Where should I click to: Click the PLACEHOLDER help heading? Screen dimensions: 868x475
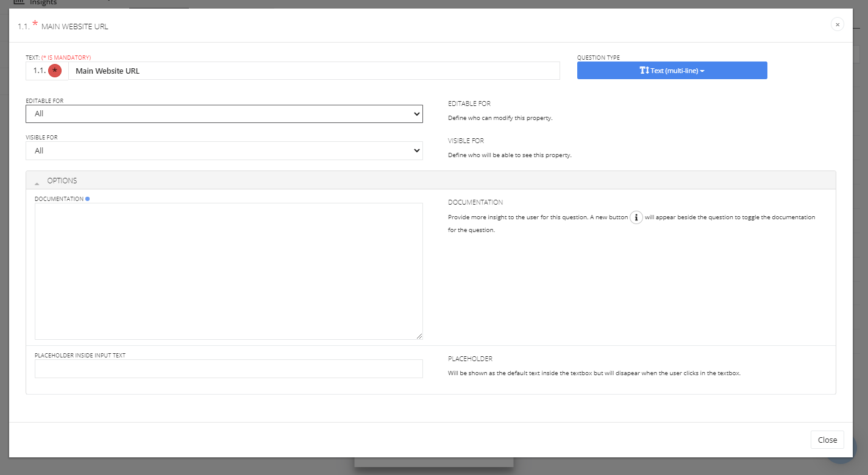[470, 359]
